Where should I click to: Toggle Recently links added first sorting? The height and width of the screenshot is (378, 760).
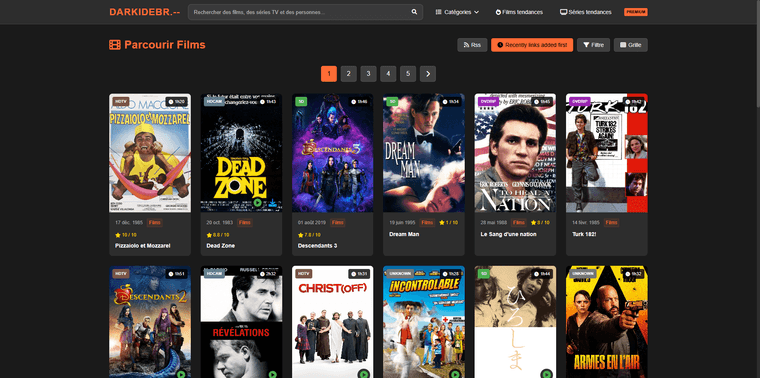point(532,45)
